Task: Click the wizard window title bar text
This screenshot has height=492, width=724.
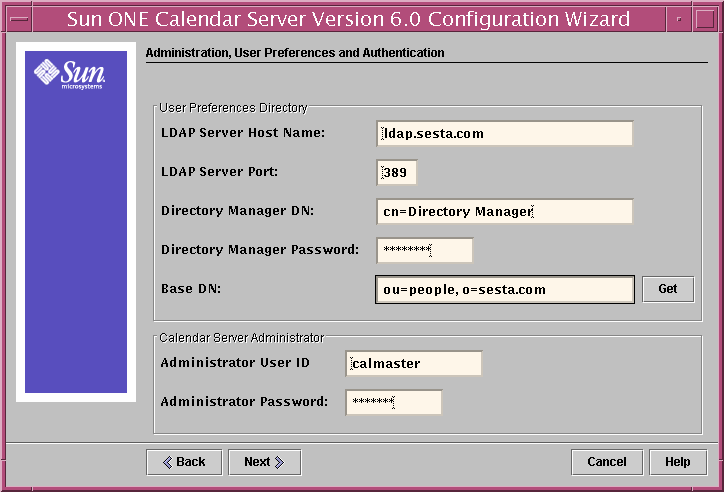Action: [x=349, y=19]
